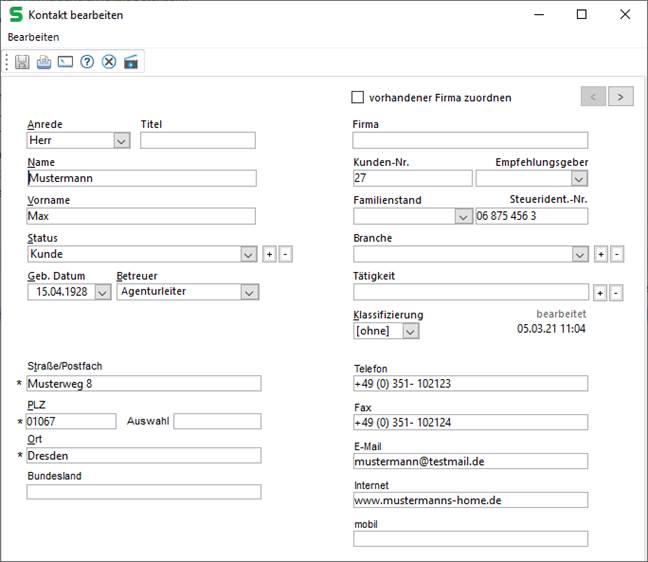Click the print icon in toolbar
The height and width of the screenshot is (562, 648).
(44, 62)
